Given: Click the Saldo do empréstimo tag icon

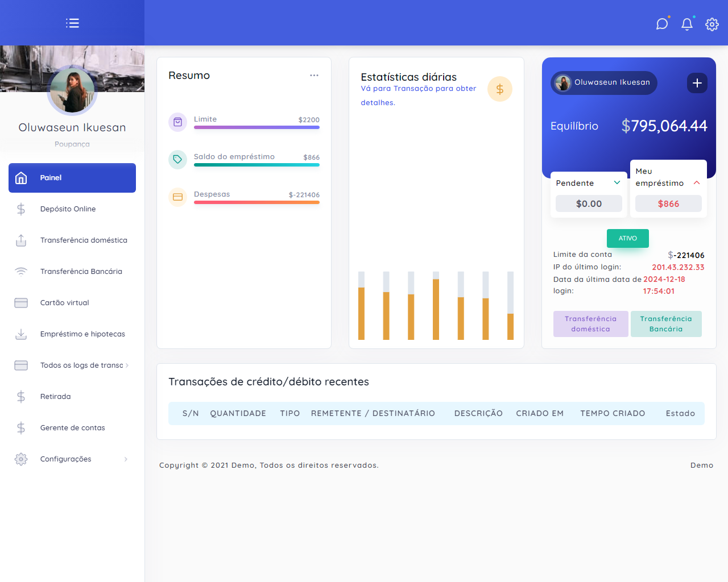Looking at the screenshot, I should tap(177, 160).
